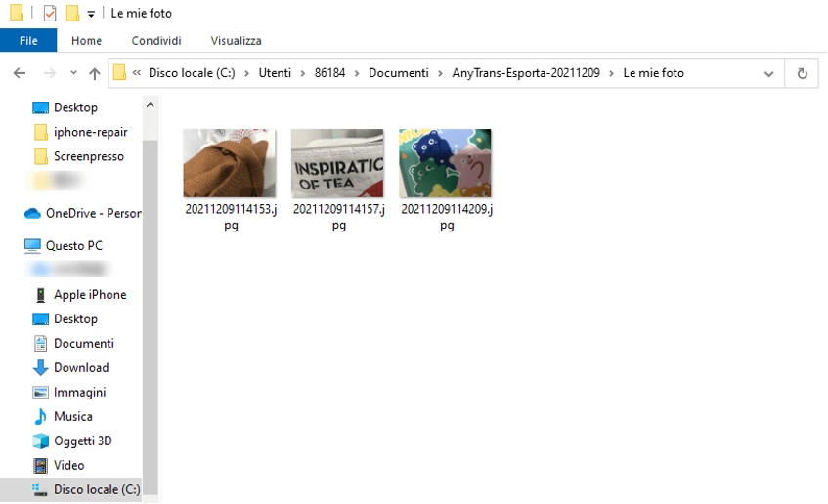Select the INSPIRATION OF TEA photo thumbnail
Image resolution: width=828 pixels, height=504 pixels.
[x=337, y=163]
